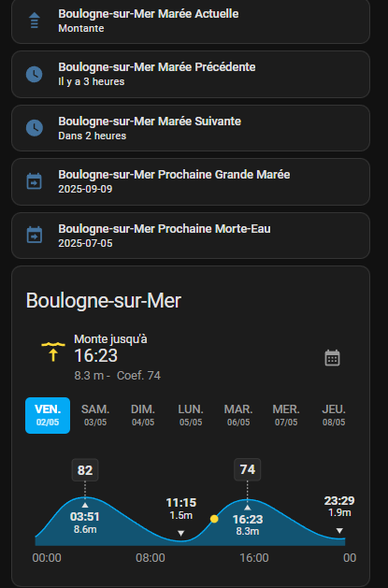
Task: Switch to DIM. 04/05 tab
Action: point(143,415)
